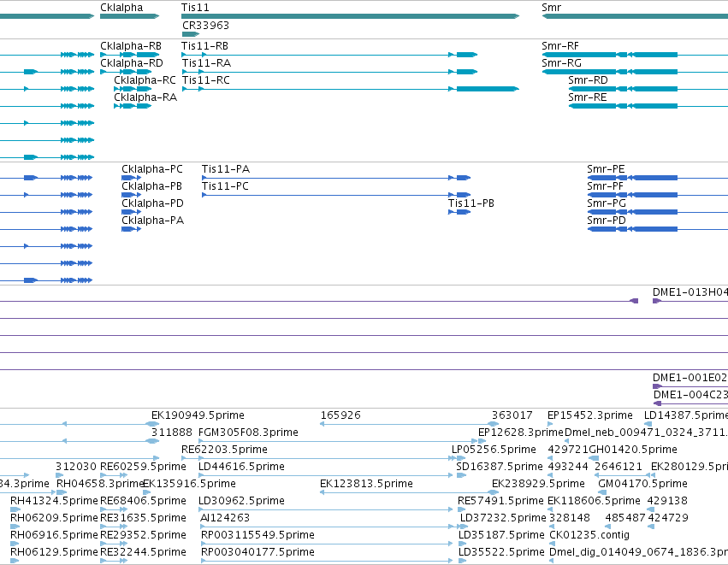Screen dimensions: 728x565
Task: Select transcript label Smr-RE
Action: click(588, 97)
